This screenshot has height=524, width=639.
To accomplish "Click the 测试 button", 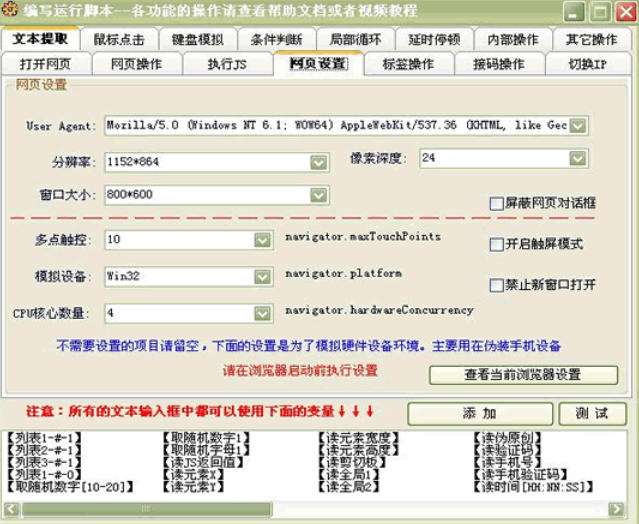I will click(x=592, y=414).
